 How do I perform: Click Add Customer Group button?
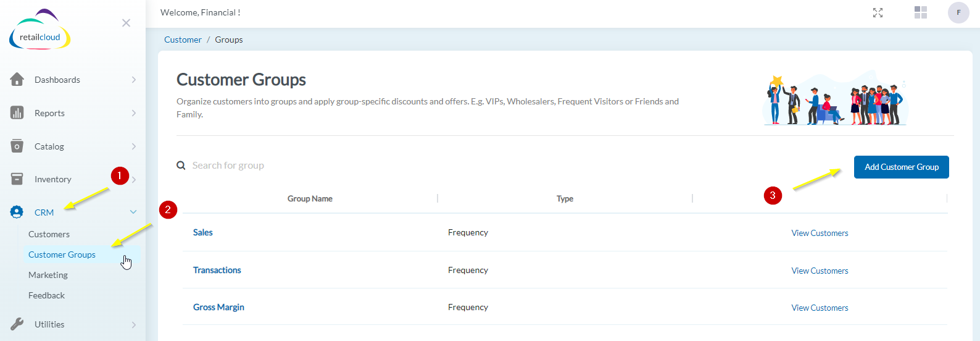point(902,167)
